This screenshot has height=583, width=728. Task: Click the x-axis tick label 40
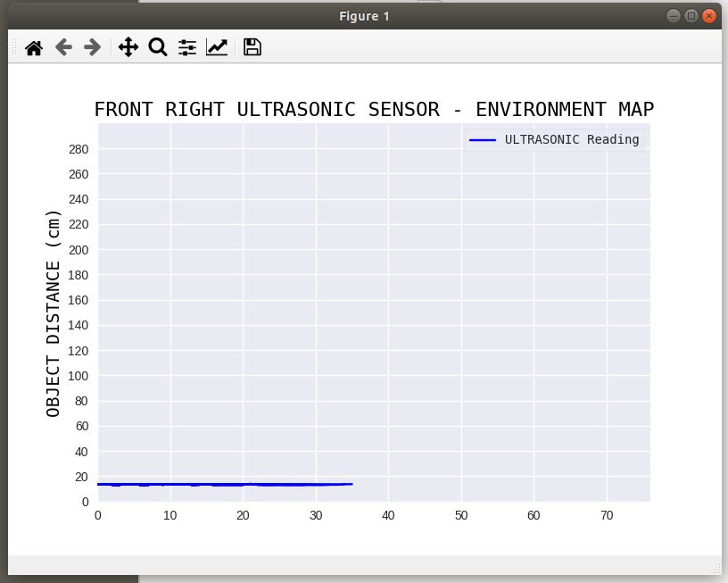pos(388,516)
